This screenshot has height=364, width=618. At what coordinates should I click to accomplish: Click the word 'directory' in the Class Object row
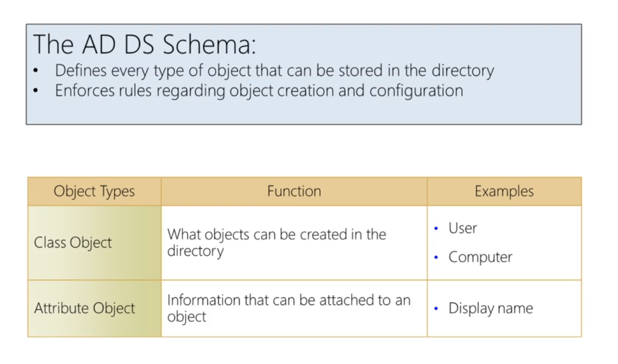(195, 251)
